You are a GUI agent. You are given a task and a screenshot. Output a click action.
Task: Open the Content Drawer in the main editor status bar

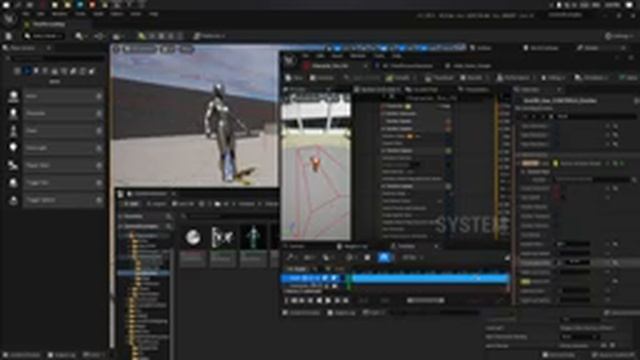pos(21,355)
